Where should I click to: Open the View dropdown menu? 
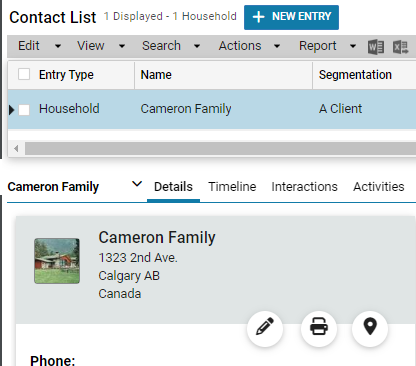coord(101,46)
